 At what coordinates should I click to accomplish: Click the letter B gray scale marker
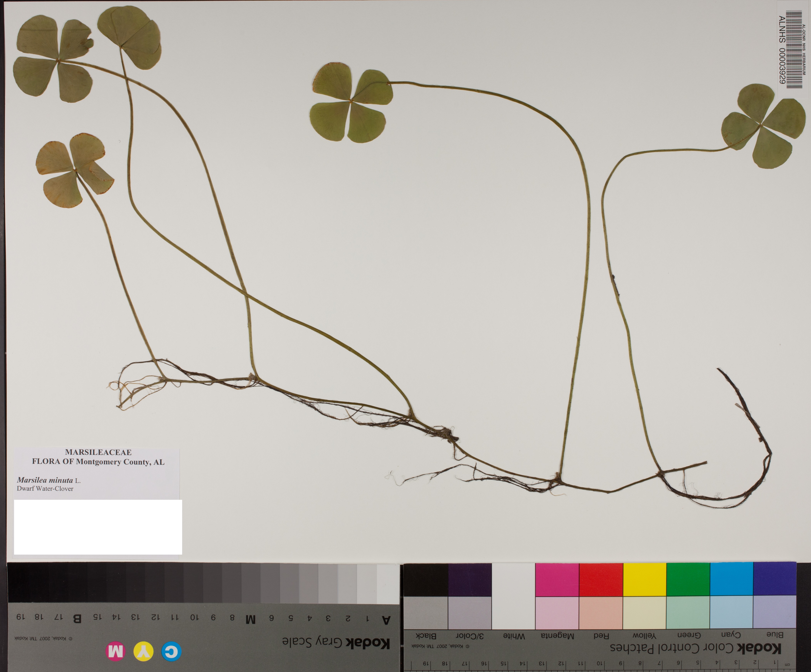click(77, 618)
